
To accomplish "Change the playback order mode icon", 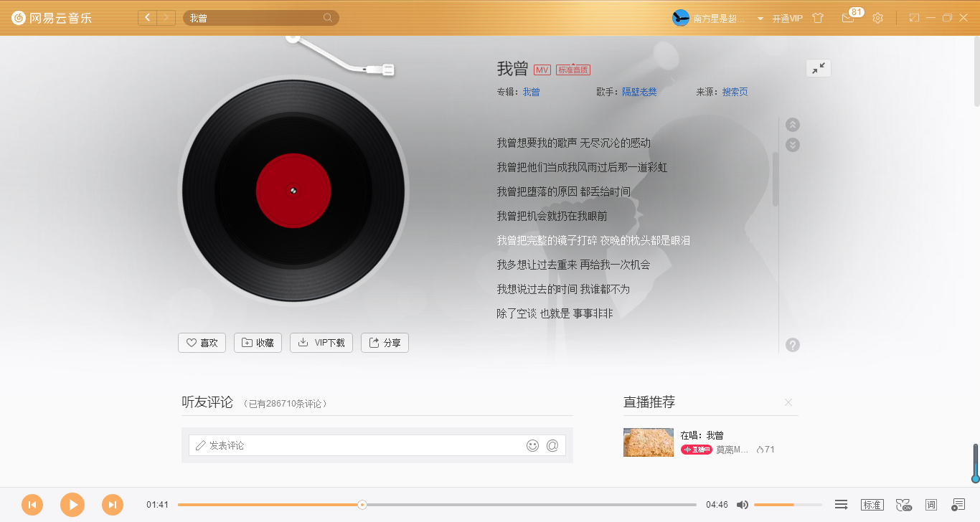I will [x=842, y=505].
